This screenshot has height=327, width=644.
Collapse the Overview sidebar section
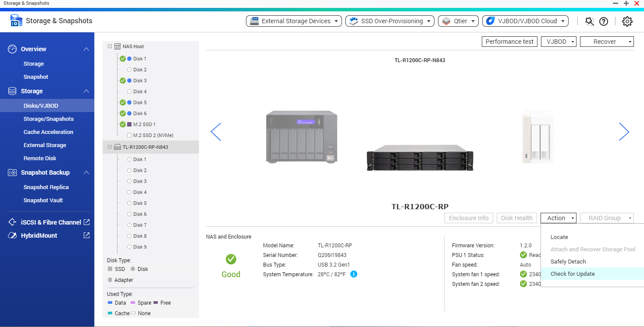86,49
